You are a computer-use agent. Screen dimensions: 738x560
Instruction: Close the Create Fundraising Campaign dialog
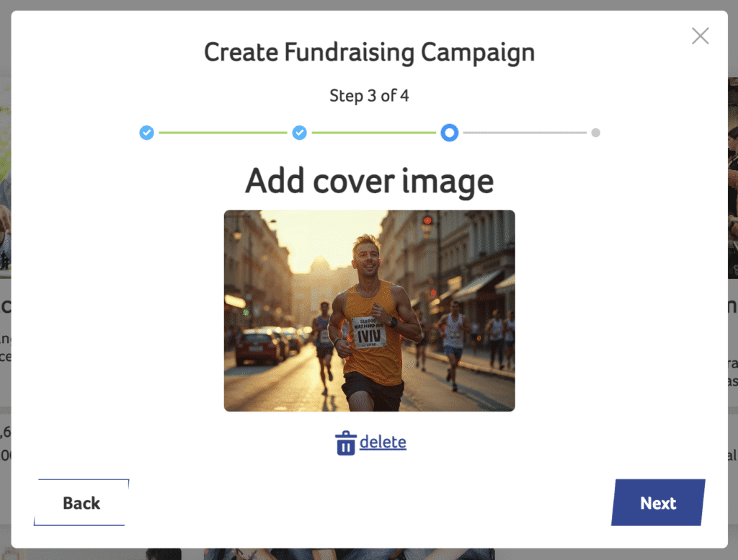[x=700, y=36]
